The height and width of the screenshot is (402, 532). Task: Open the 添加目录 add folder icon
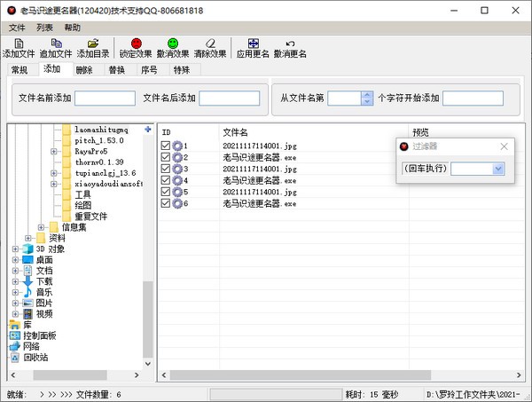[x=93, y=43]
